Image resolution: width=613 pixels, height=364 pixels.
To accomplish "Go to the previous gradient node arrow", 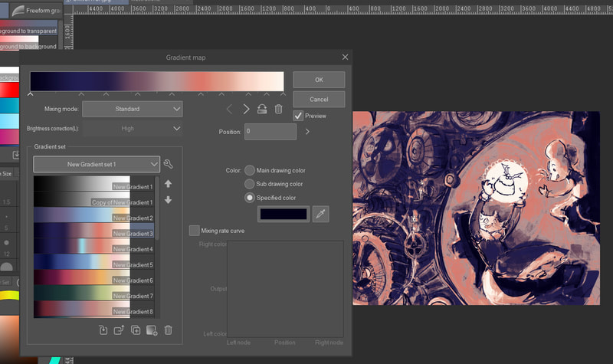I will pyautogui.click(x=229, y=109).
